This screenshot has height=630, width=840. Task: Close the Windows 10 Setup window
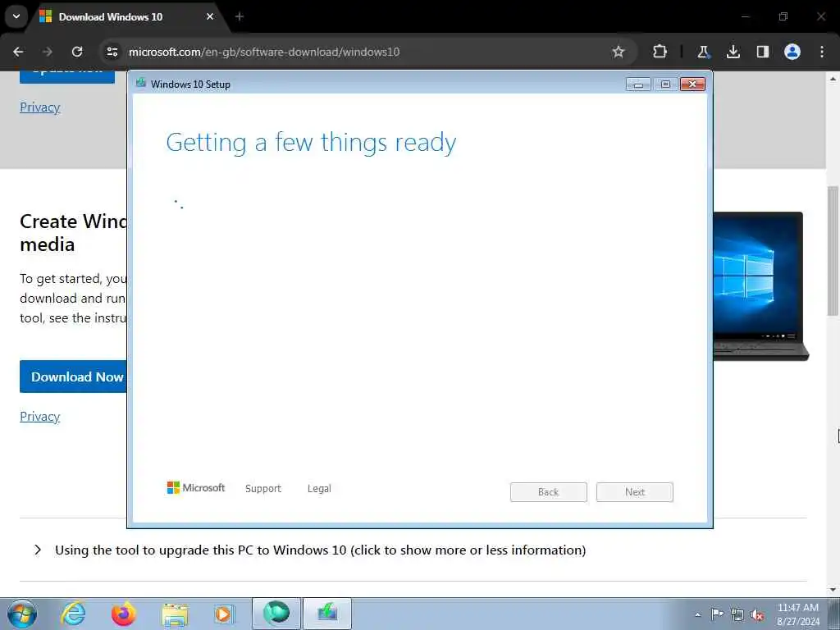[x=692, y=84]
